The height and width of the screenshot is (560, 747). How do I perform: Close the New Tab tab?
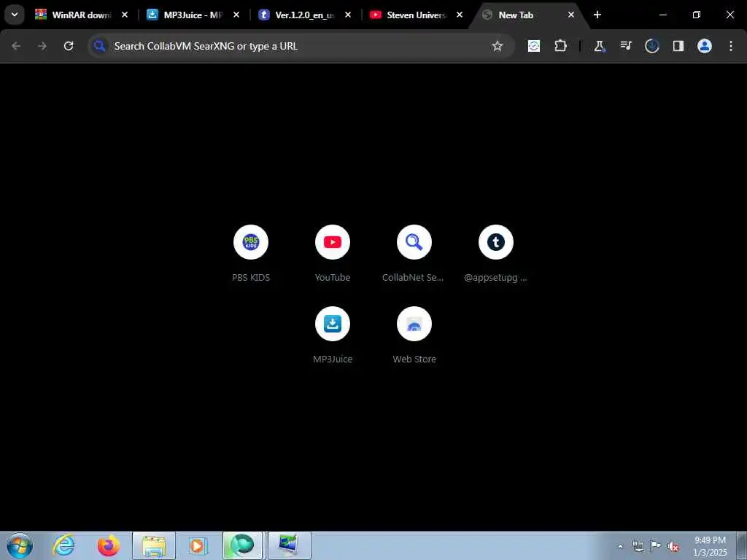point(571,15)
